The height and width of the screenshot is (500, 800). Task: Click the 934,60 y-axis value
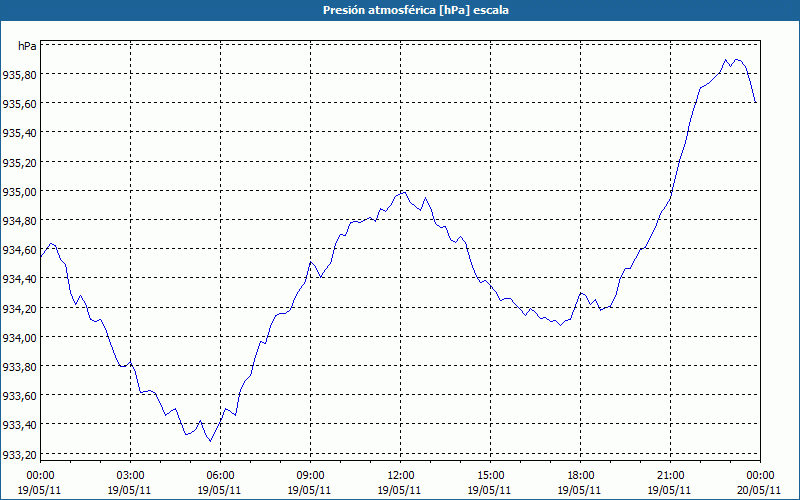click(x=19, y=249)
